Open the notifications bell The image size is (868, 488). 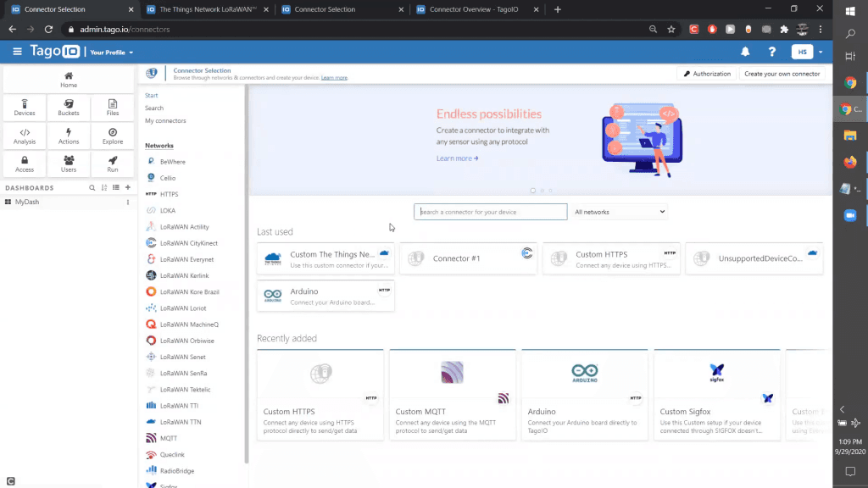(745, 52)
